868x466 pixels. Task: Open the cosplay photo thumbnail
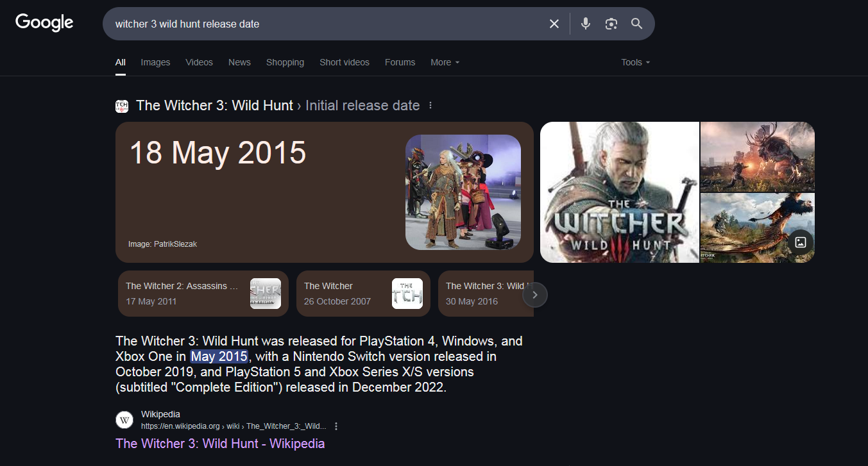tap(463, 192)
